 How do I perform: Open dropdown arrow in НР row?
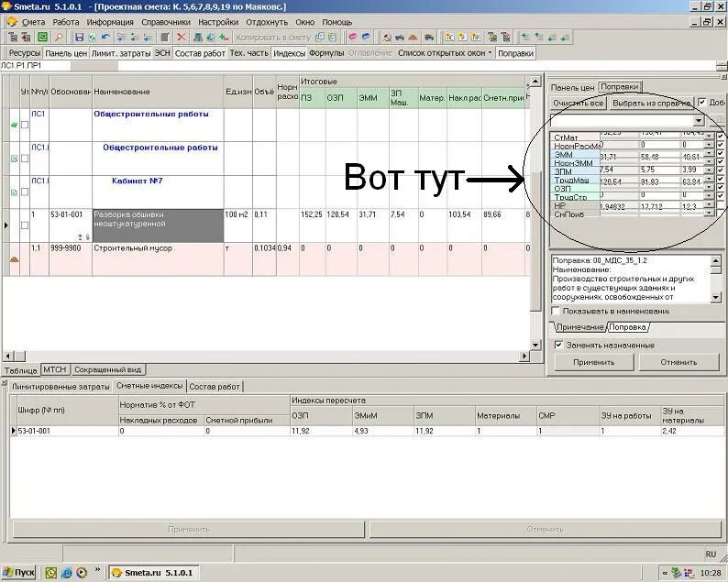(709, 204)
